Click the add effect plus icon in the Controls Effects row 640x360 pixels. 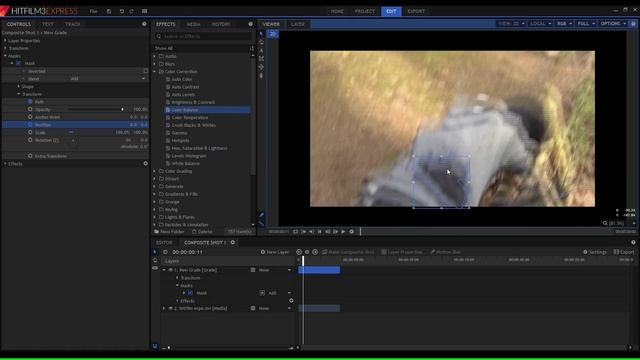[x=145, y=164]
